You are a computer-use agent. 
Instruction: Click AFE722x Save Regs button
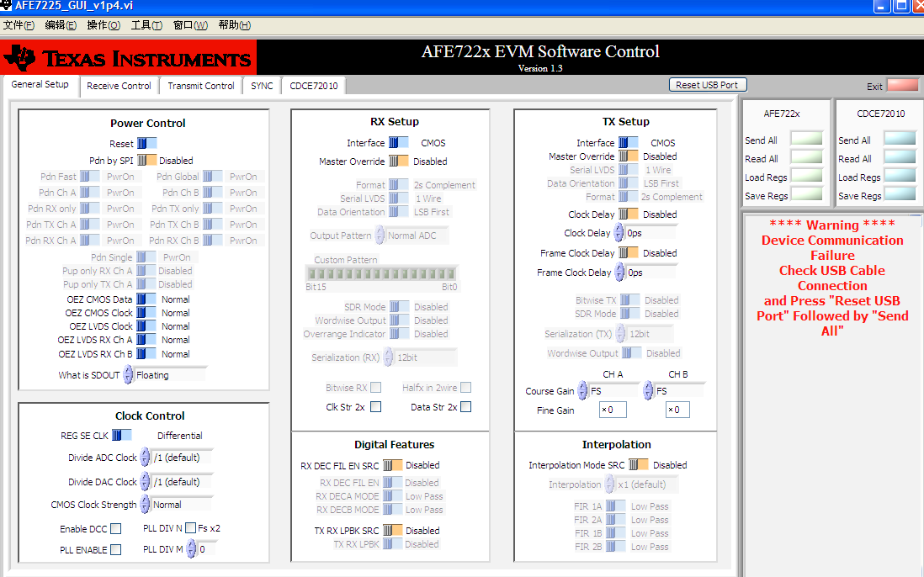click(x=807, y=193)
